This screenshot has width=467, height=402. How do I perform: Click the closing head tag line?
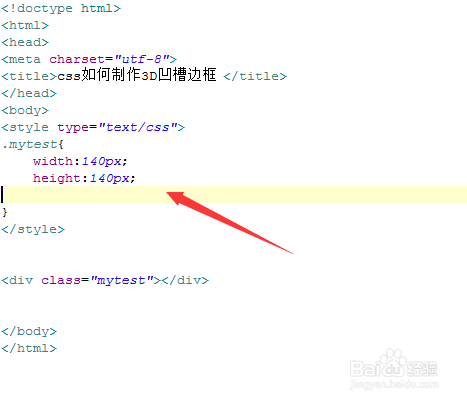29,93
